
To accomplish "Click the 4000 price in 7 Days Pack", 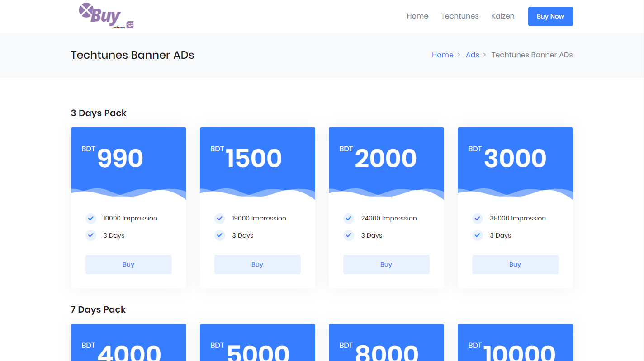I will (129, 352).
